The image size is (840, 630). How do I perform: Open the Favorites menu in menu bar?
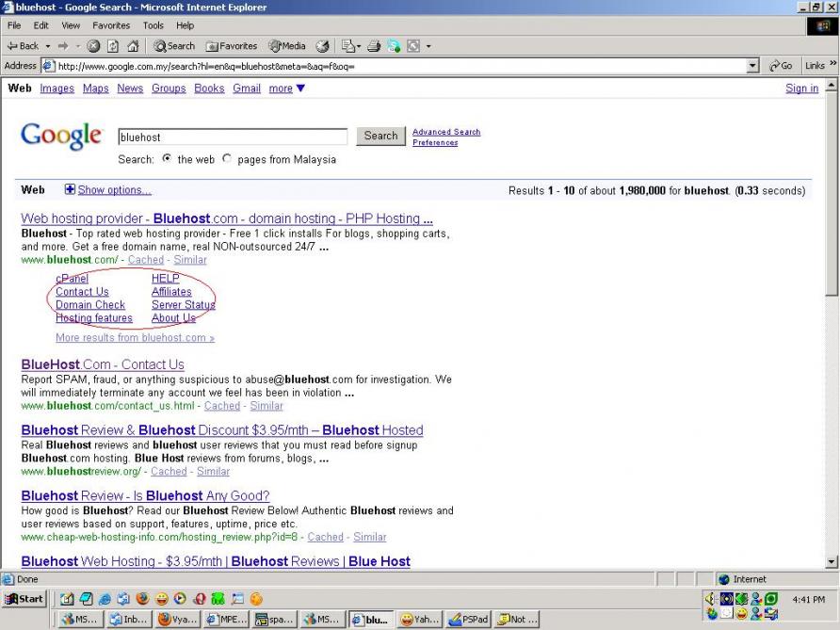coord(111,25)
